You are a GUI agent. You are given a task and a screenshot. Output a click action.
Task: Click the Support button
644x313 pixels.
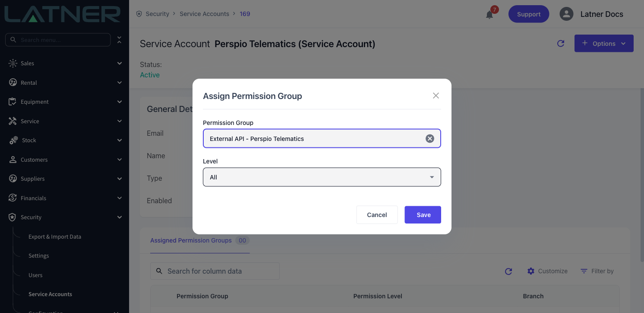pos(529,14)
